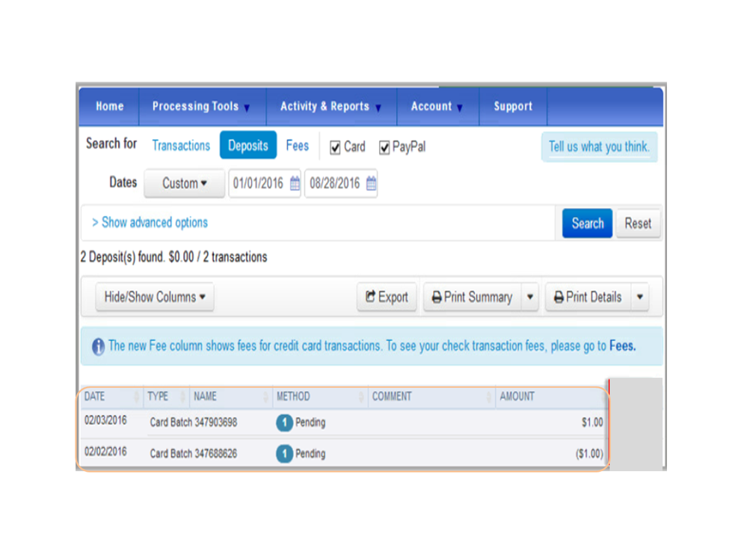
Task: Select the Deposits search tab
Action: pyautogui.click(x=248, y=145)
